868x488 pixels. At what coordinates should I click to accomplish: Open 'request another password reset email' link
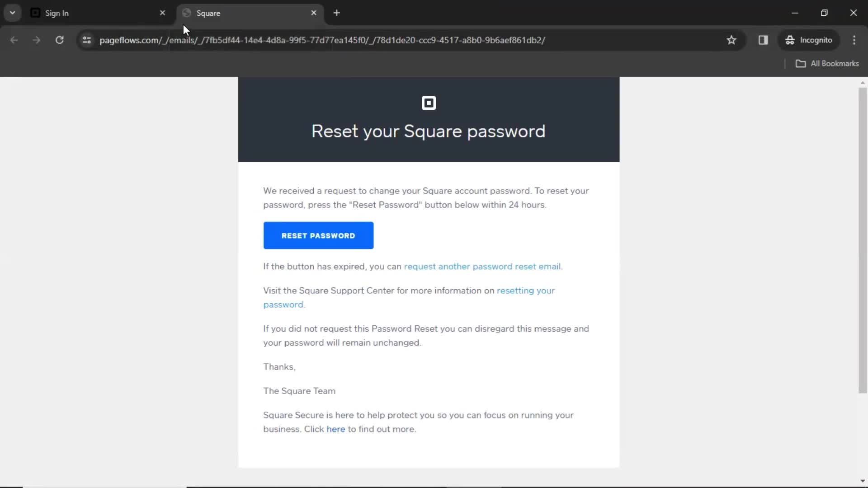point(482,267)
